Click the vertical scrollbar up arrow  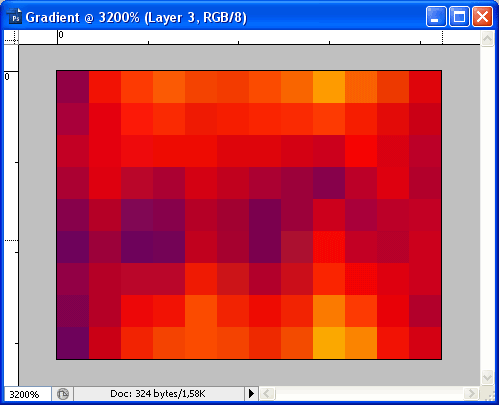tap(487, 39)
